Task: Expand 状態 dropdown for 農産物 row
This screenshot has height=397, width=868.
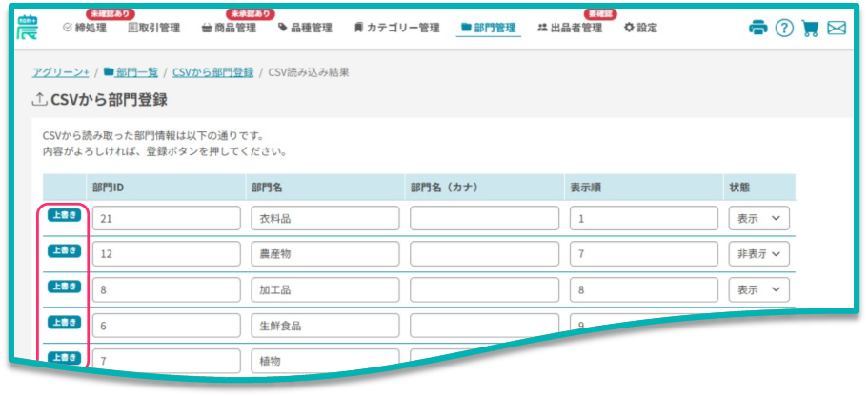Action: click(x=758, y=253)
